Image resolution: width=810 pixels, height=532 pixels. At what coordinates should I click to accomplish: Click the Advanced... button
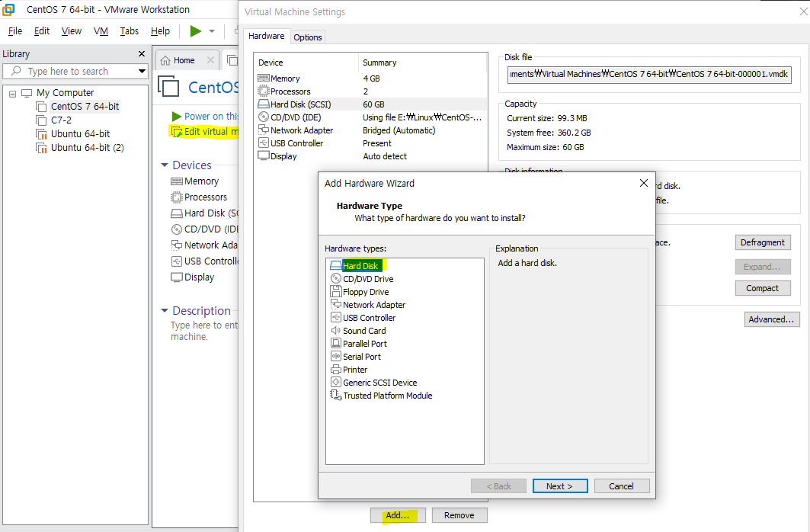(772, 319)
